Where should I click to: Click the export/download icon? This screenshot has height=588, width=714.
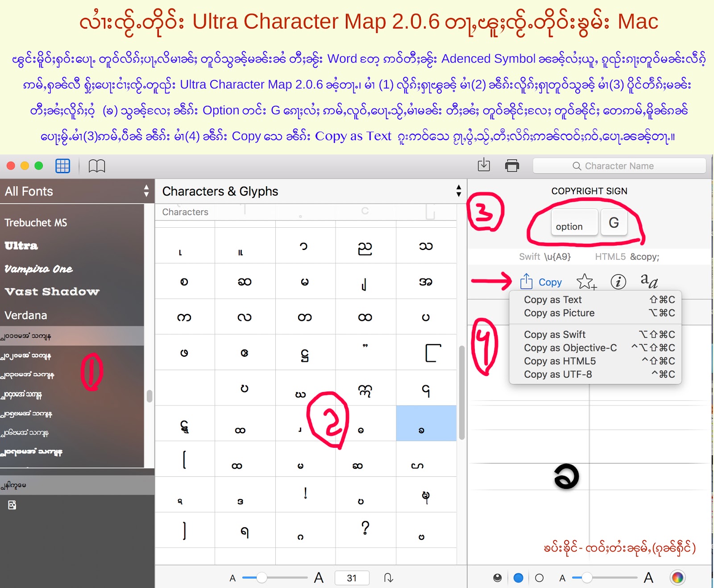click(483, 165)
